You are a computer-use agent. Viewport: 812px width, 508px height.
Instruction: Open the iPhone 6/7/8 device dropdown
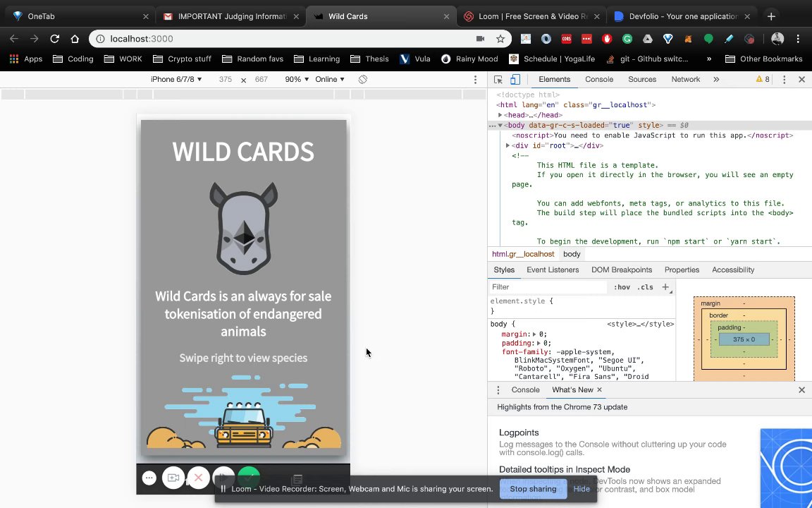pos(176,79)
